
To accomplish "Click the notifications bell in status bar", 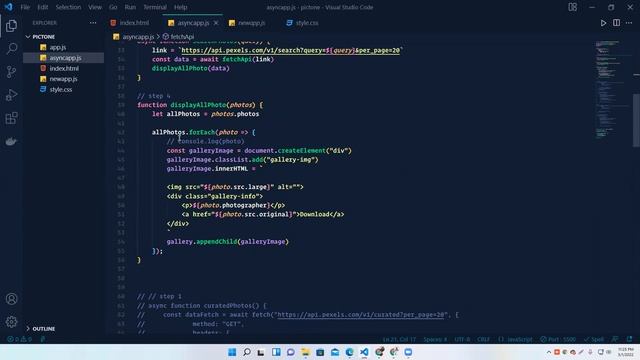I will (629, 339).
